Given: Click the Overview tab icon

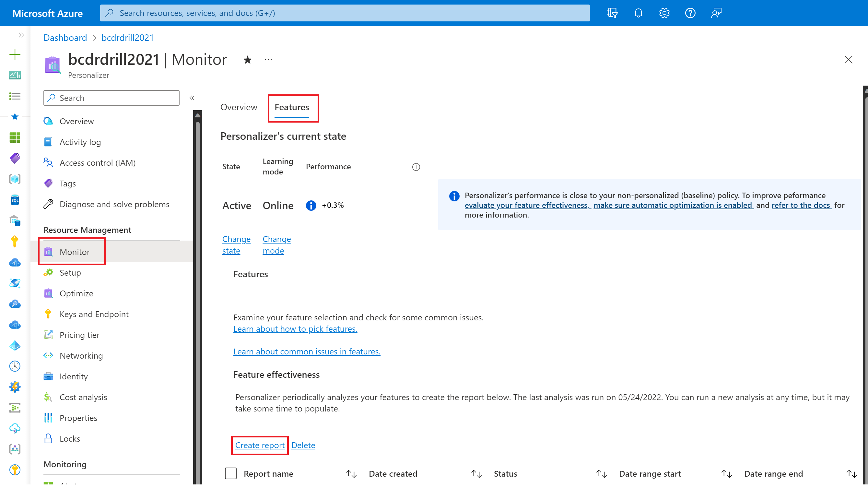Looking at the screenshot, I should click(239, 106).
